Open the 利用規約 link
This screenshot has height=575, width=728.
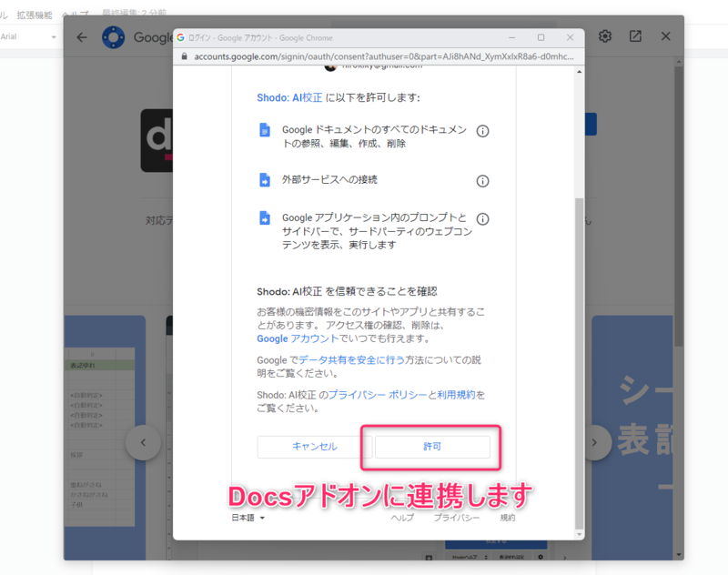(457, 395)
